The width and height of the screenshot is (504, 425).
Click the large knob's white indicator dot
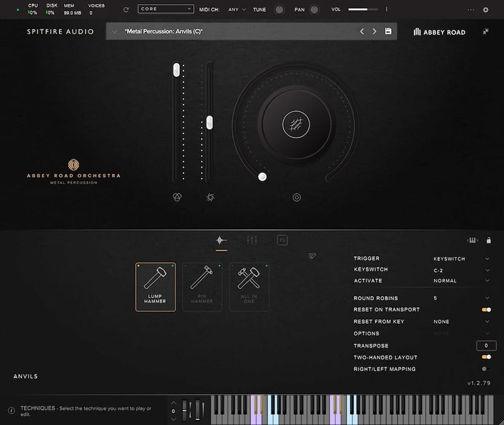262,177
